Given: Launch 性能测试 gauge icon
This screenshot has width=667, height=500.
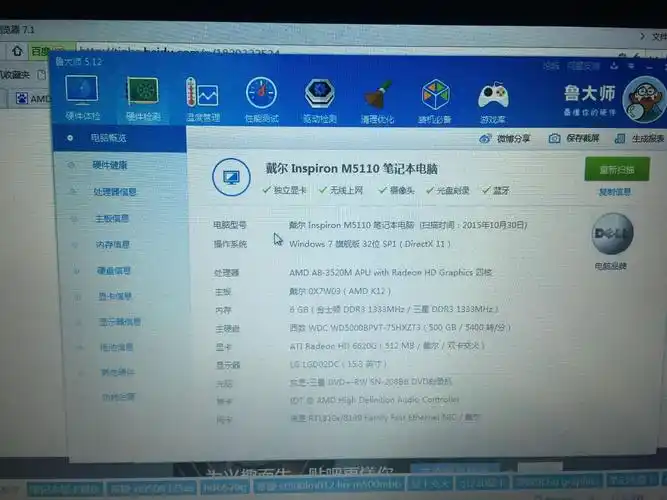Looking at the screenshot, I should (x=261, y=93).
